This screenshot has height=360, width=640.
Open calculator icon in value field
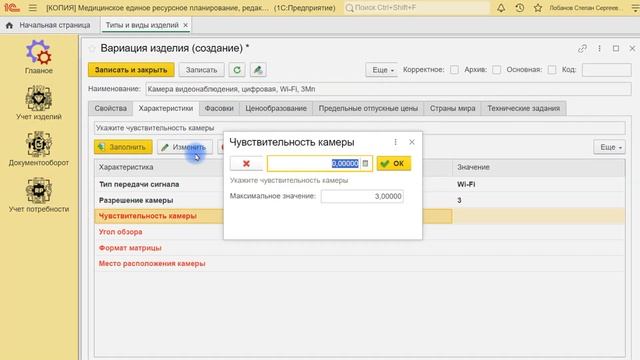click(x=365, y=164)
